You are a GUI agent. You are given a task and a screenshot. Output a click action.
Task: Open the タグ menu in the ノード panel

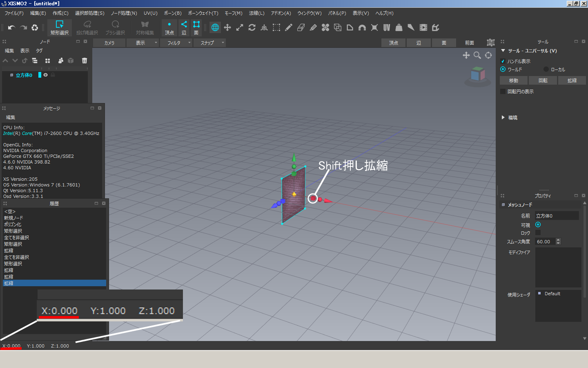39,51
